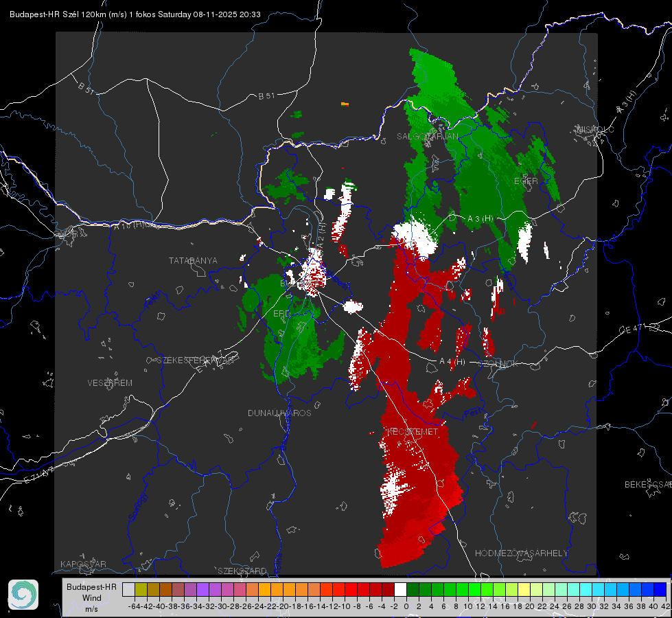
Task: Click the bright green legend swatch labeled 10
Action: point(474,590)
